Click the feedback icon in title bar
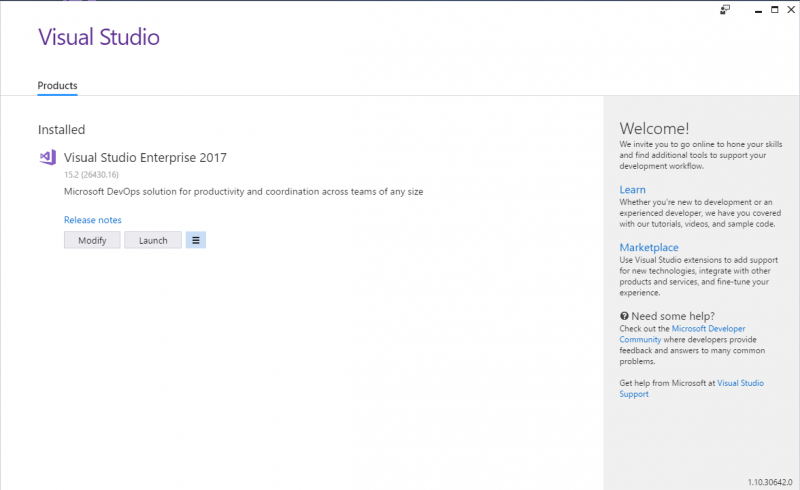The height and width of the screenshot is (490, 800). click(x=725, y=10)
